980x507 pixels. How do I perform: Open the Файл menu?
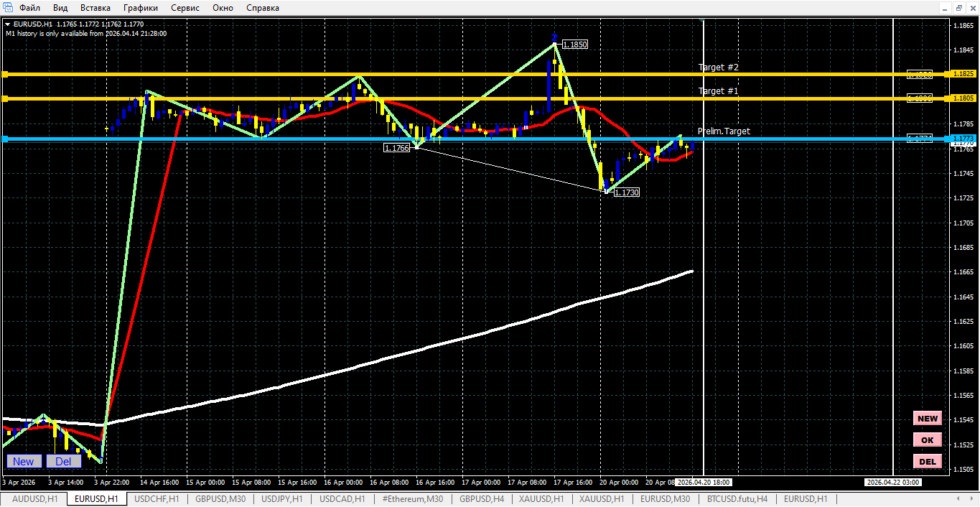[29, 8]
